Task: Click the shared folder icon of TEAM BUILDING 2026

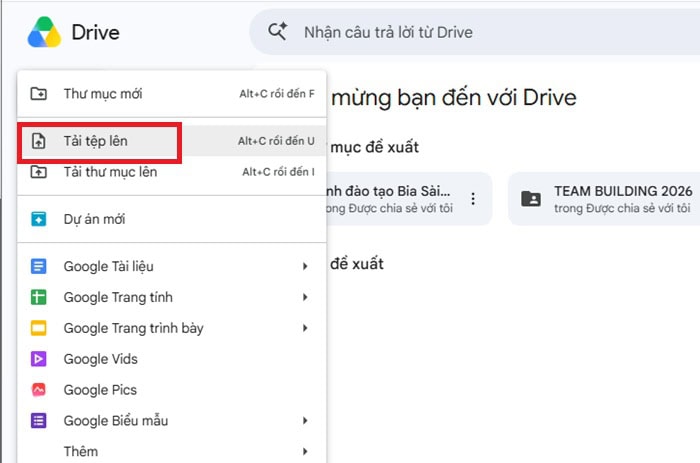Action: (531, 199)
